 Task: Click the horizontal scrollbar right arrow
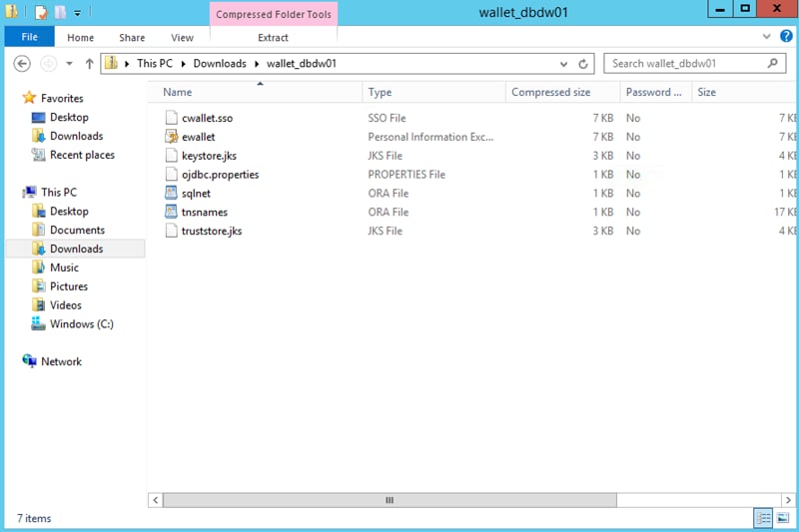(x=788, y=500)
